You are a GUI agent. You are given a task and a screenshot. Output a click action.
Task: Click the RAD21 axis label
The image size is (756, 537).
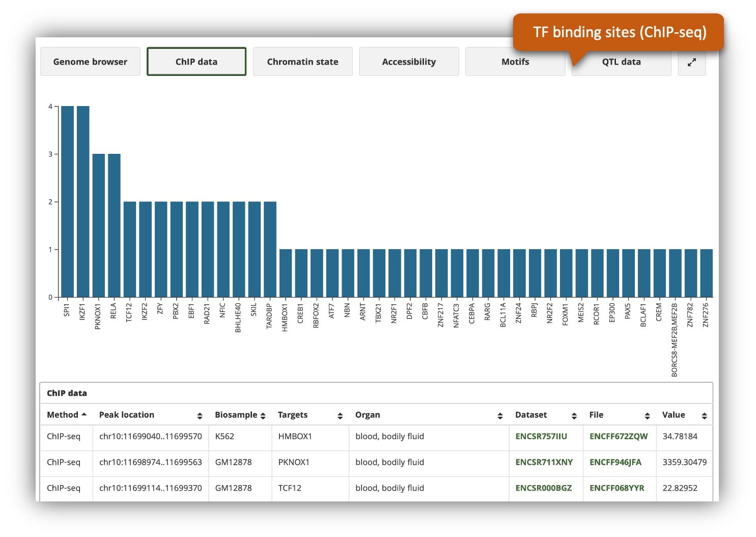tap(207, 314)
